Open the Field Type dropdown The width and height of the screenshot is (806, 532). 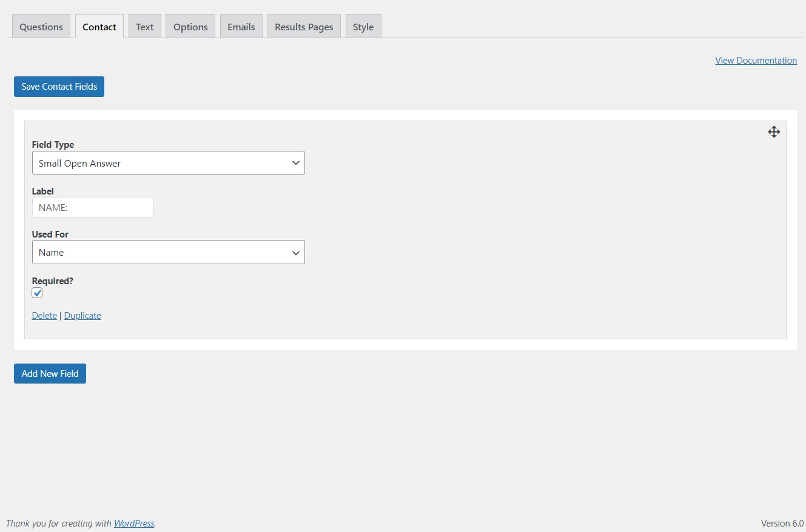pyautogui.click(x=169, y=163)
